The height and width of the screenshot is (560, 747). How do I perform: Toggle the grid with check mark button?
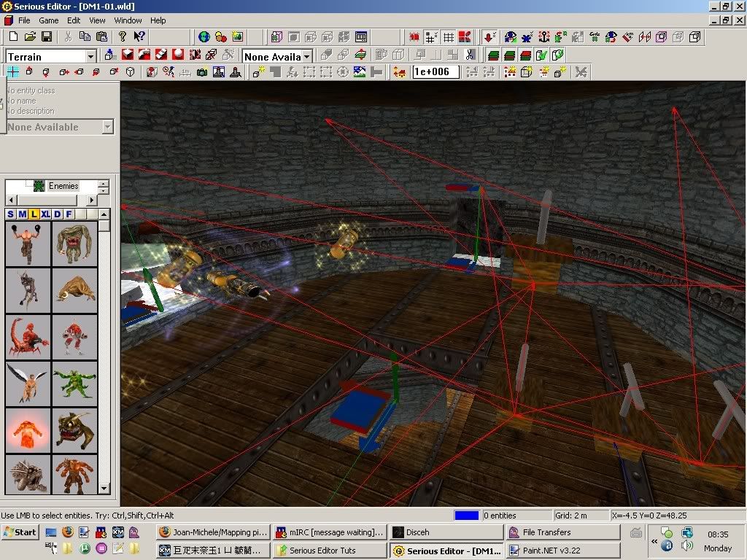coord(432,36)
